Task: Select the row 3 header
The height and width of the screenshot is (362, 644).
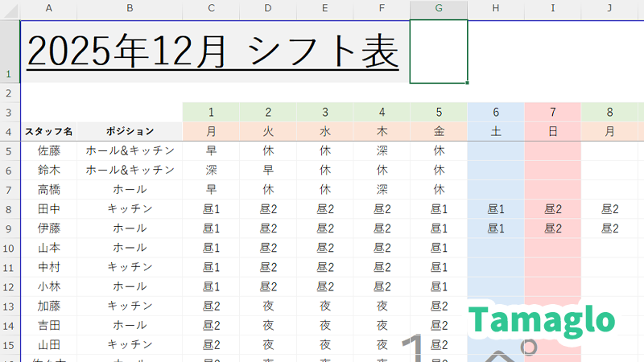Action: [9, 112]
